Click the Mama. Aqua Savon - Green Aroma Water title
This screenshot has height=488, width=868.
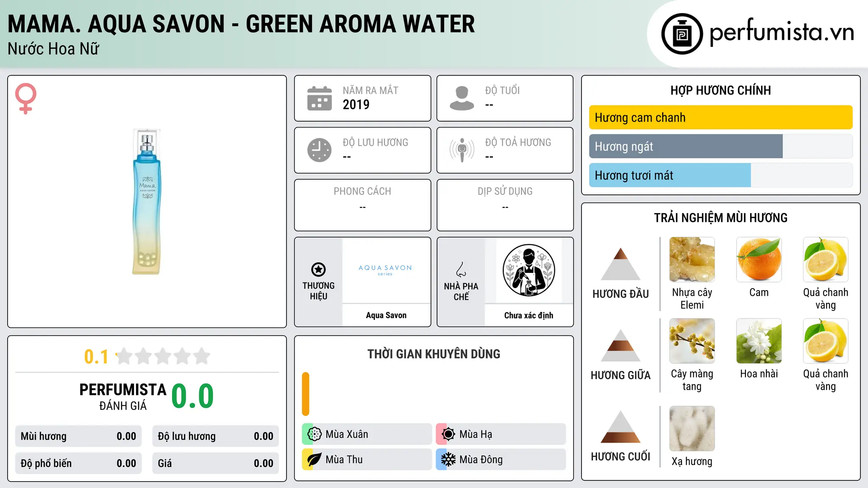(241, 24)
